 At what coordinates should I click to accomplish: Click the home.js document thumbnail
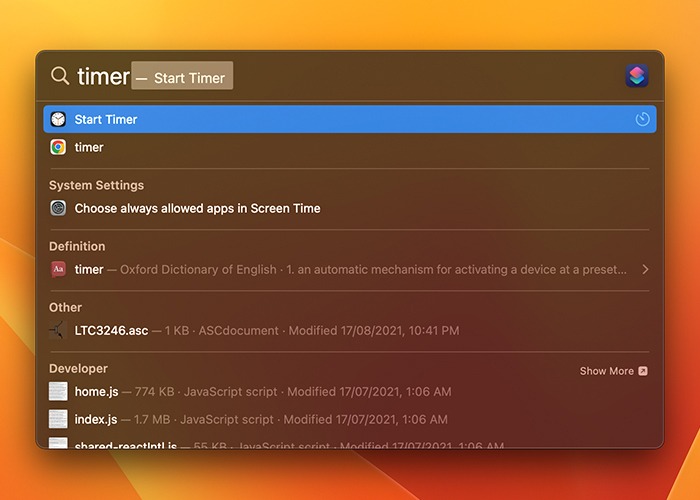coord(58,392)
